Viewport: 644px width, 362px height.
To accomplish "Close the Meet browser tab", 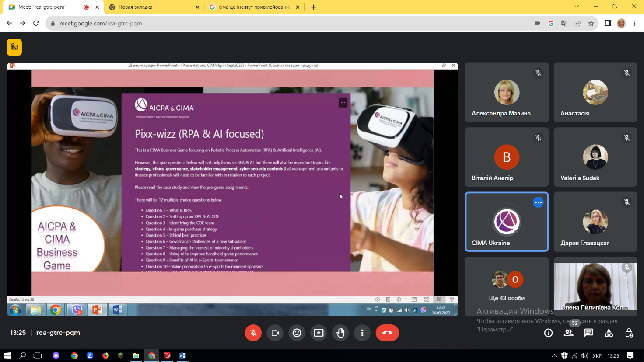I will pyautogui.click(x=97, y=7).
